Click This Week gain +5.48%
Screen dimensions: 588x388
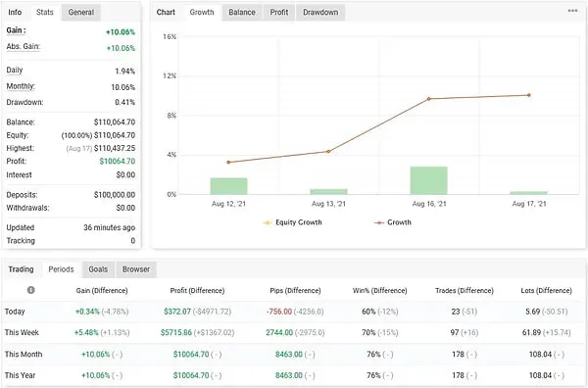pos(86,332)
